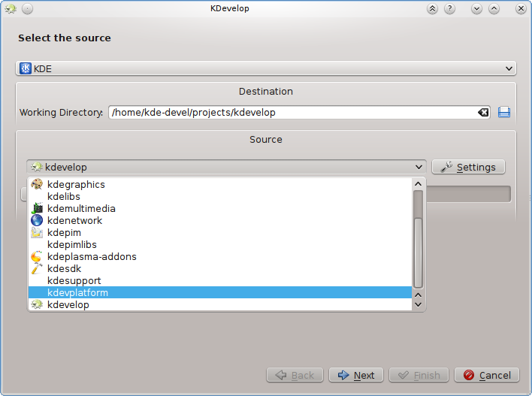Clear the Working Directory text field
This screenshot has height=396, width=532.
coord(483,112)
